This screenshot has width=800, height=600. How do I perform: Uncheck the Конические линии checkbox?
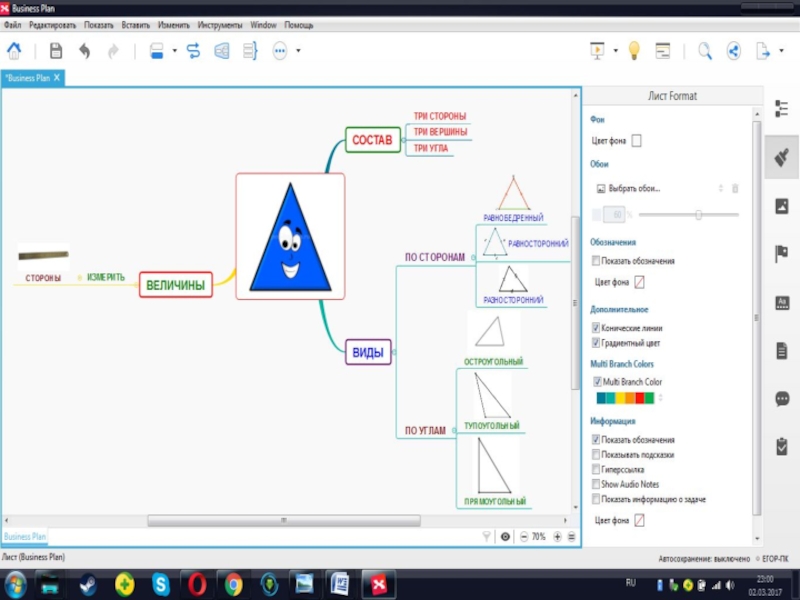(x=596, y=328)
